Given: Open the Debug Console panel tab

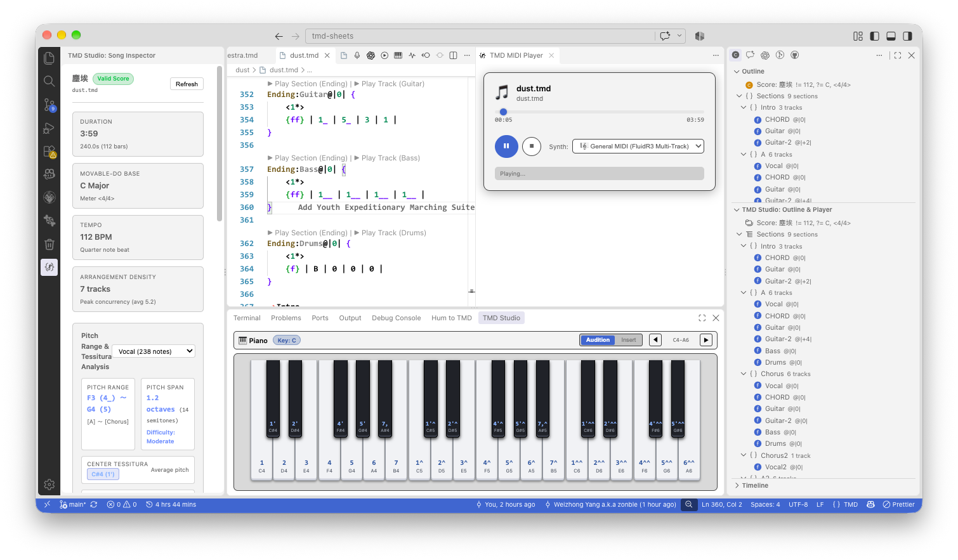Looking at the screenshot, I should tap(396, 318).
